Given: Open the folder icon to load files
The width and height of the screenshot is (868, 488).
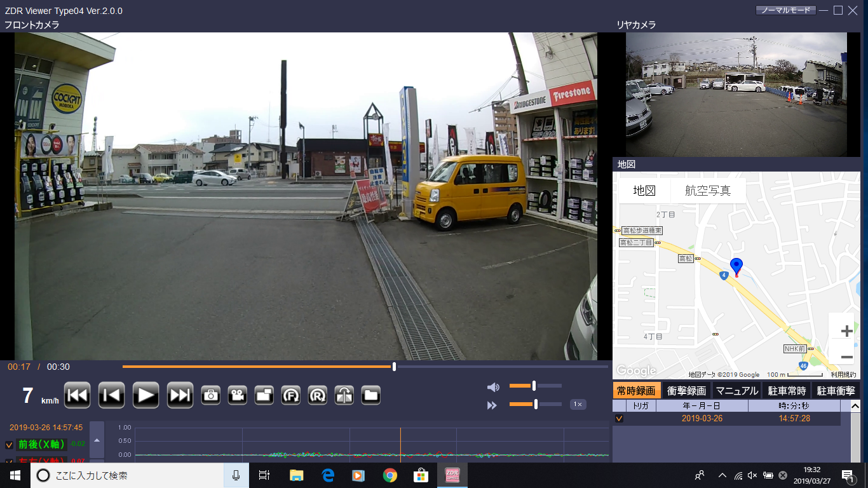Looking at the screenshot, I should point(370,395).
